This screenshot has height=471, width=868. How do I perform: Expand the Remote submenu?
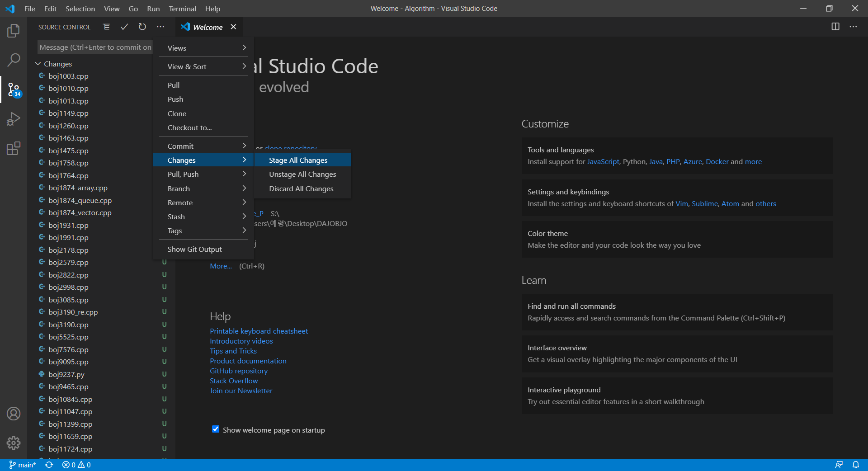tap(203, 203)
